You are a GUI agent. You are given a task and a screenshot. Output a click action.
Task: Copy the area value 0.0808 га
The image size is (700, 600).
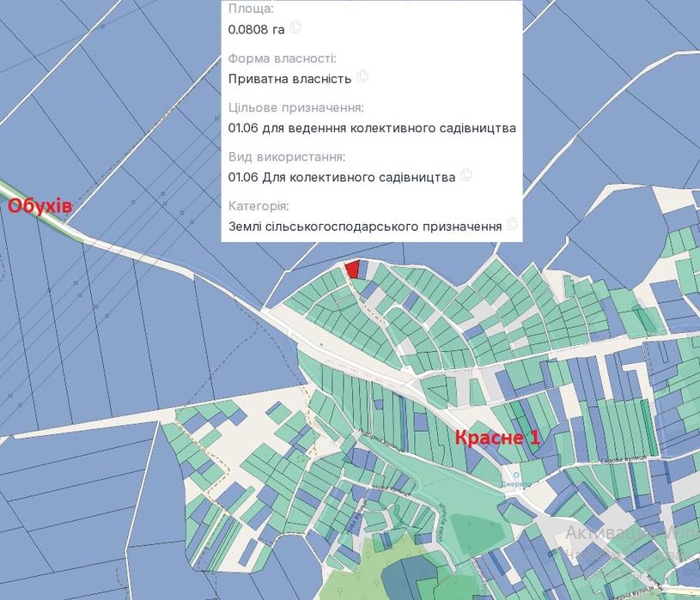point(295,27)
